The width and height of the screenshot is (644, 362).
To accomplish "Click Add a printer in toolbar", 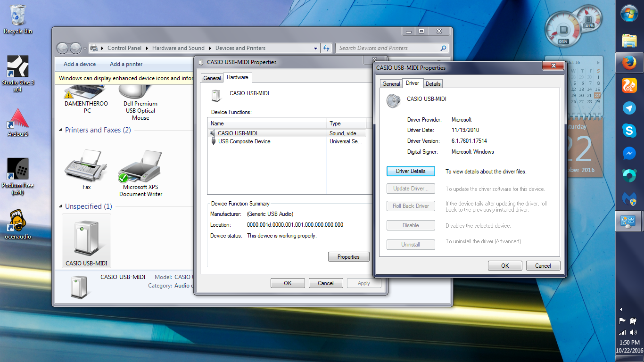I will pyautogui.click(x=126, y=64).
